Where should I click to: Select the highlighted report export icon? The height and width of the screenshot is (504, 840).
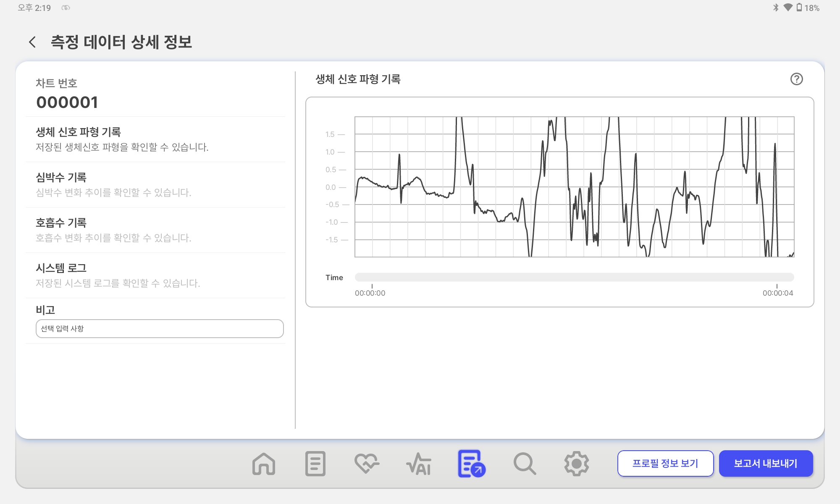tap(471, 464)
